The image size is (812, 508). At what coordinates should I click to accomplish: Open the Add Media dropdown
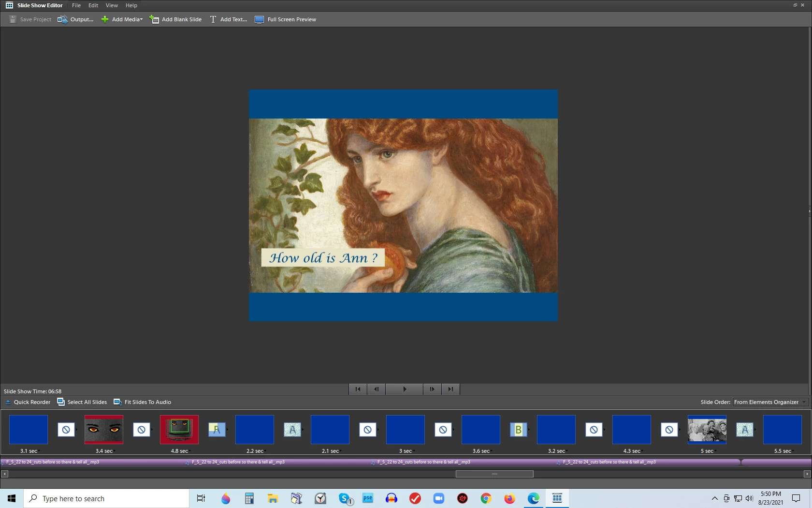(122, 19)
